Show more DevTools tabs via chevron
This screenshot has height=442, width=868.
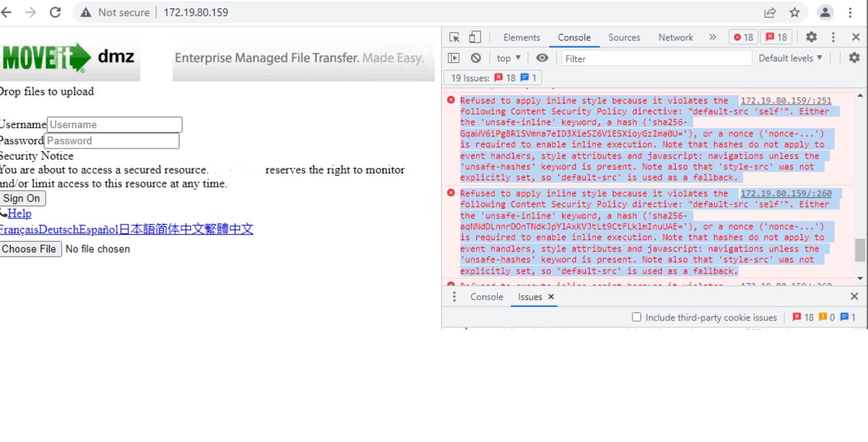pos(713,37)
